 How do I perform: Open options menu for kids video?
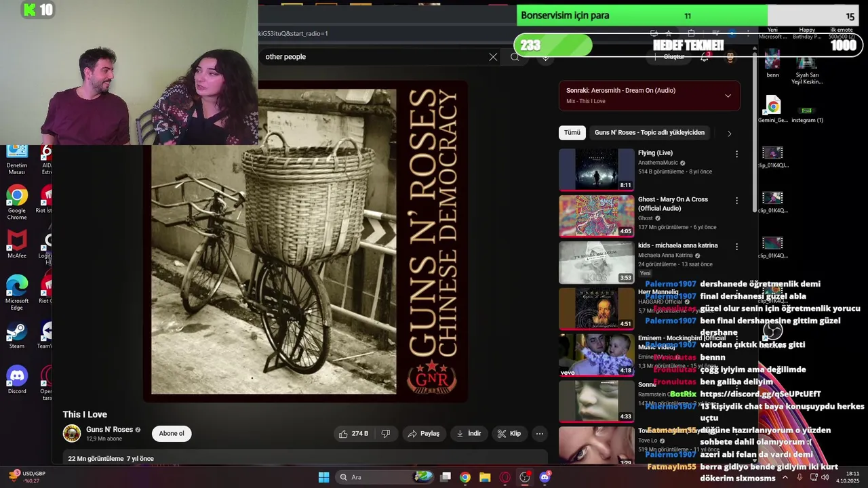[x=736, y=247]
